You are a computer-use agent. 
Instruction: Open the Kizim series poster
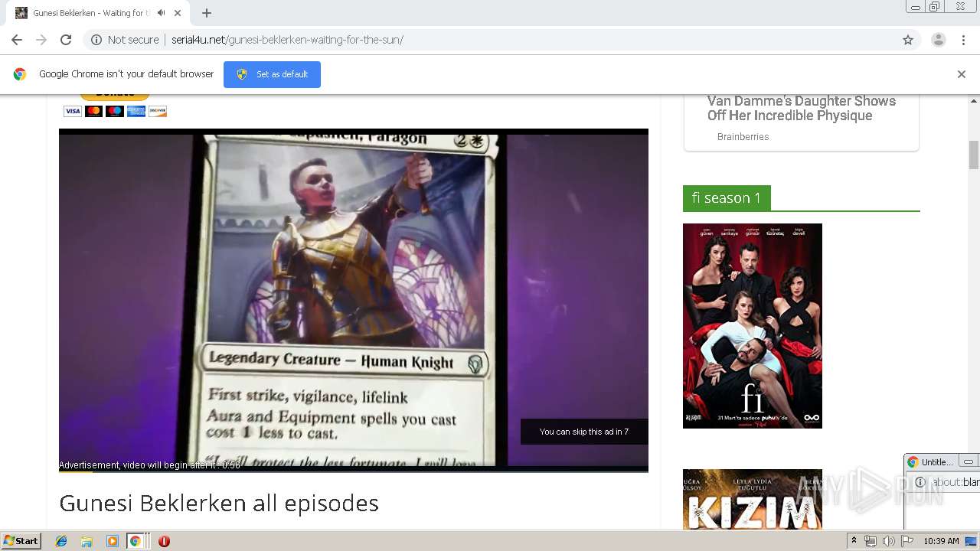pyautogui.click(x=753, y=499)
